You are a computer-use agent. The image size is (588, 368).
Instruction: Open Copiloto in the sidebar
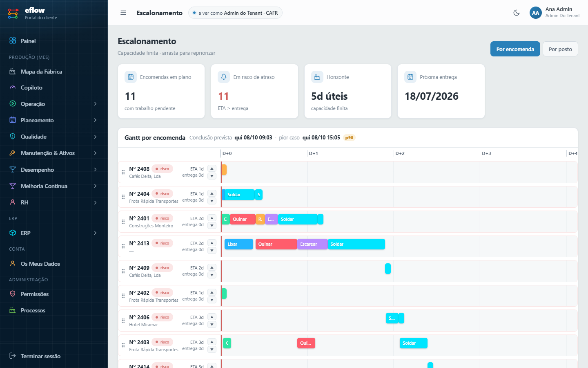[x=54, y=88]
